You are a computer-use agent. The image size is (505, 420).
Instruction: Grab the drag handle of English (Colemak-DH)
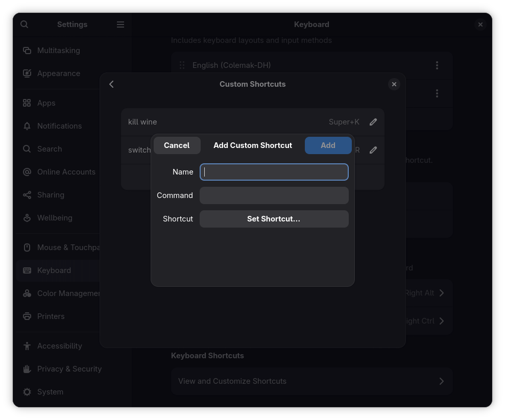click(182, 65)
